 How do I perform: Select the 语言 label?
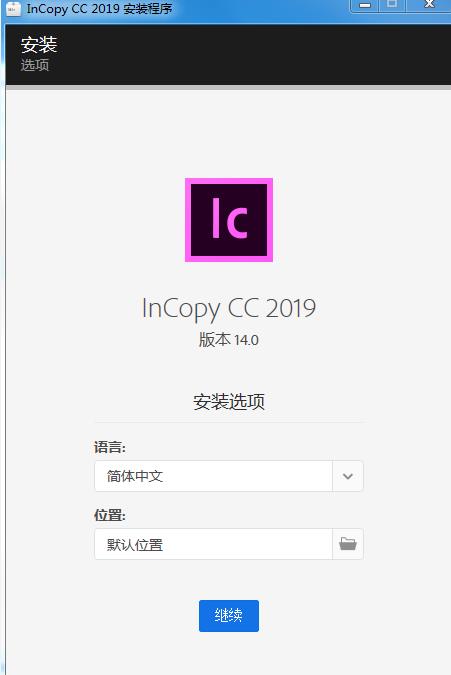(110, 447)
